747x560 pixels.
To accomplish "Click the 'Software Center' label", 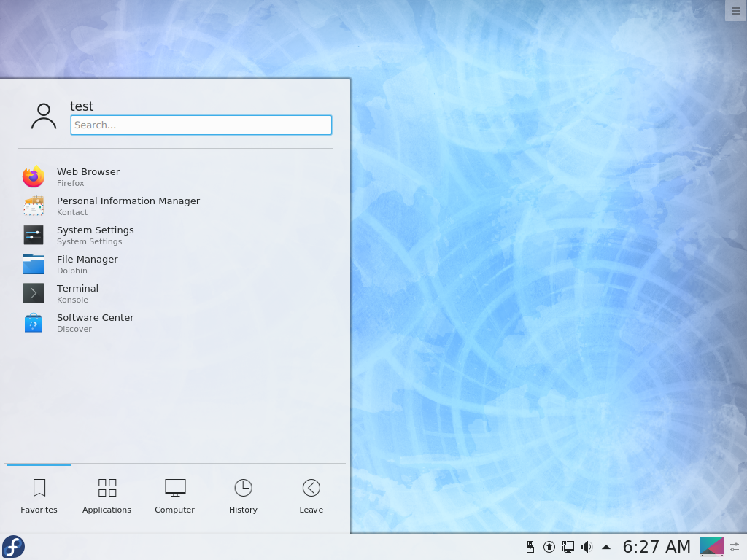I will 96,317.
